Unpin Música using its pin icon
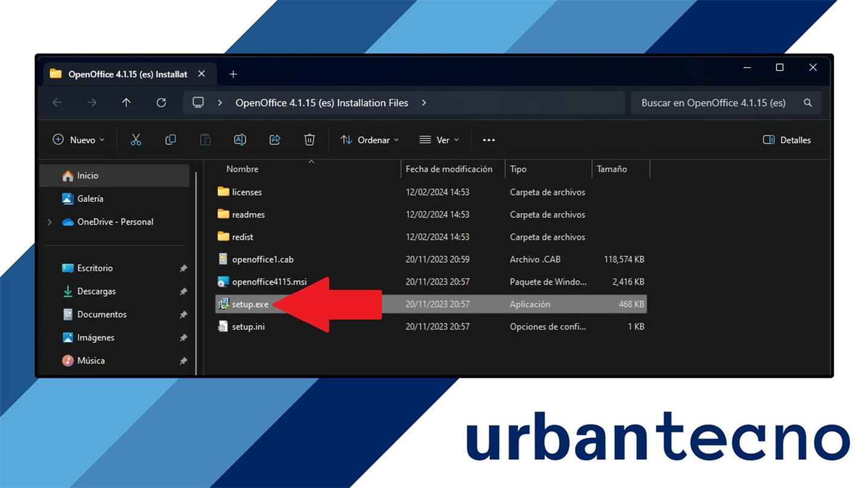 tap(183, 361)
